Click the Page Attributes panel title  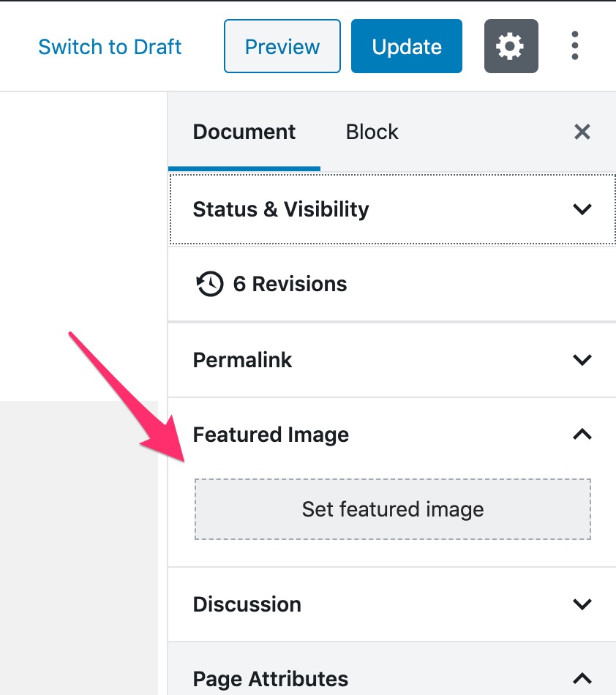click(271, 679)
